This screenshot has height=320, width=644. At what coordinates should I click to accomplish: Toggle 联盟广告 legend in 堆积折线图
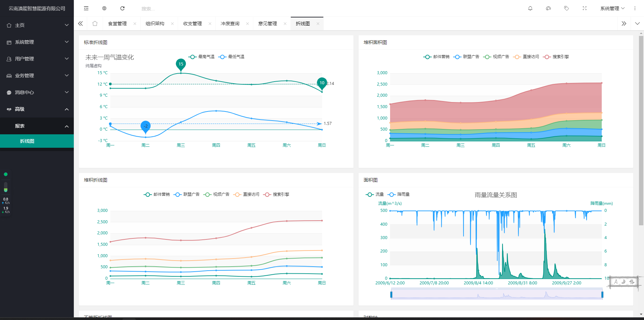click(x=186, y=194)
